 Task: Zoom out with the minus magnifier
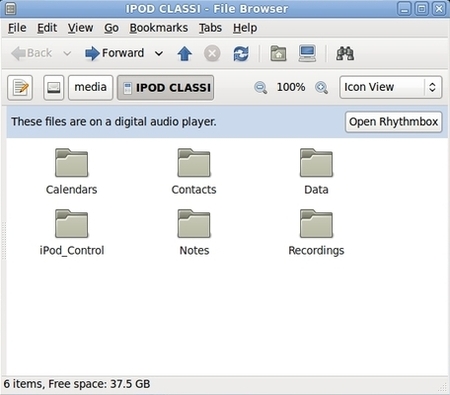pos(260,88)
